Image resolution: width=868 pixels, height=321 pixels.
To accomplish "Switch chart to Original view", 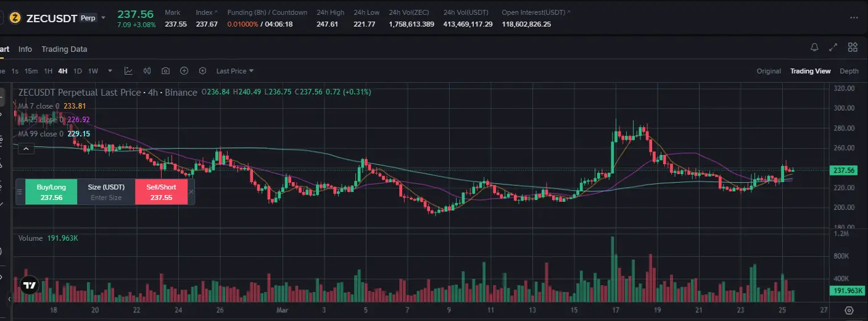I will [x=769, y=71].
